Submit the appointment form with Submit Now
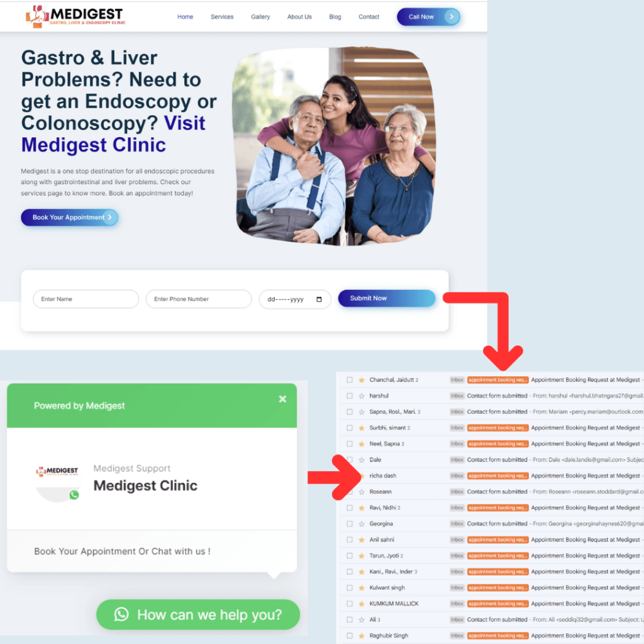The image size is (644, 644). pyautogui.click(x=387, y=298)
